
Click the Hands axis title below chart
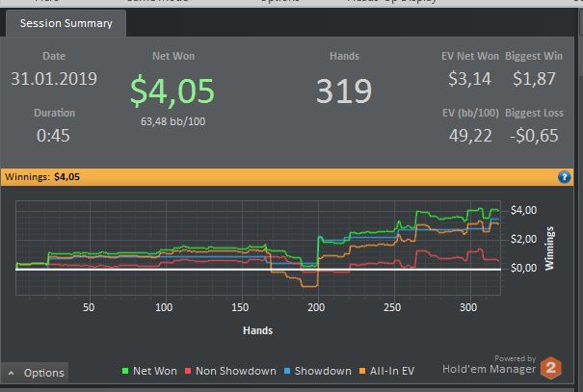[x=257, y=330]
